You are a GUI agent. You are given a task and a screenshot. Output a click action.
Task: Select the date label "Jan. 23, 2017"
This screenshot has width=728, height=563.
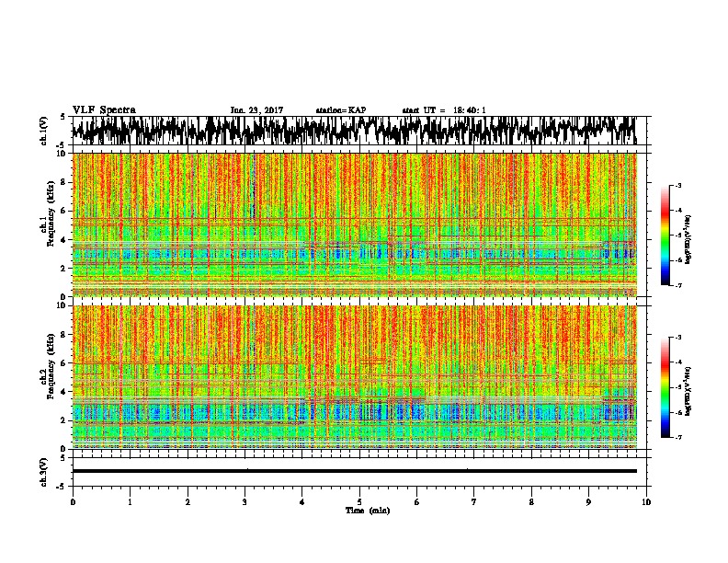[256, 110]
